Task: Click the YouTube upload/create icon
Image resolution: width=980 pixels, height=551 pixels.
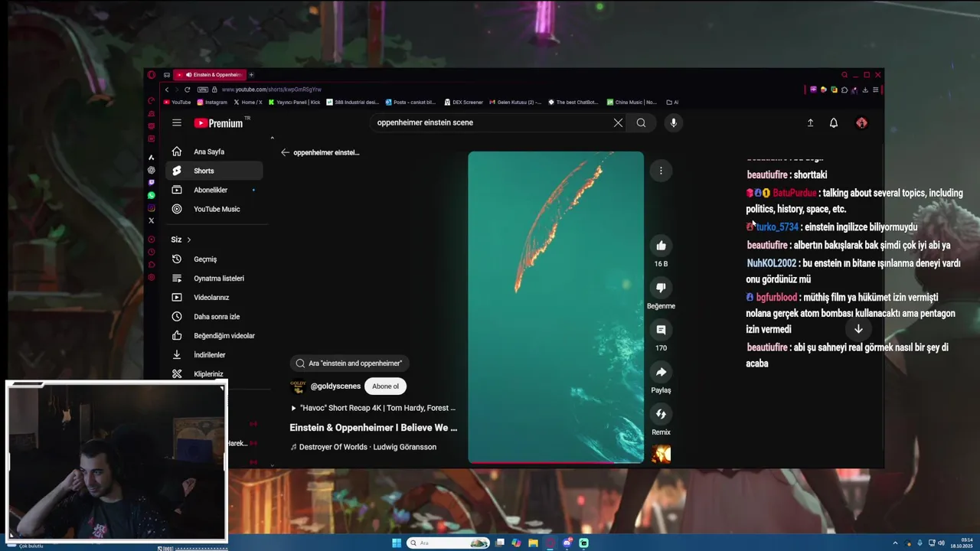Action: pos(810,122)
